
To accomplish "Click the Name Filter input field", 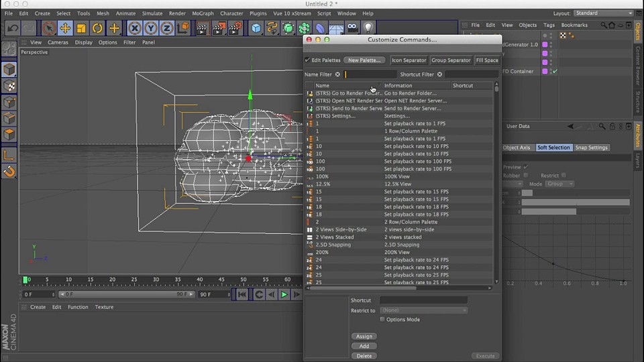I will [x=370, y=74].
